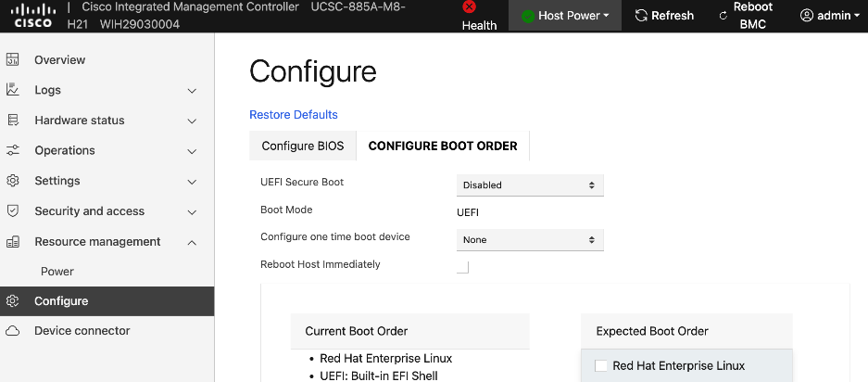The width and height of the screenshot is (868, 382).
Task: Click the Boot Mode label
Action: click(287, 210)
